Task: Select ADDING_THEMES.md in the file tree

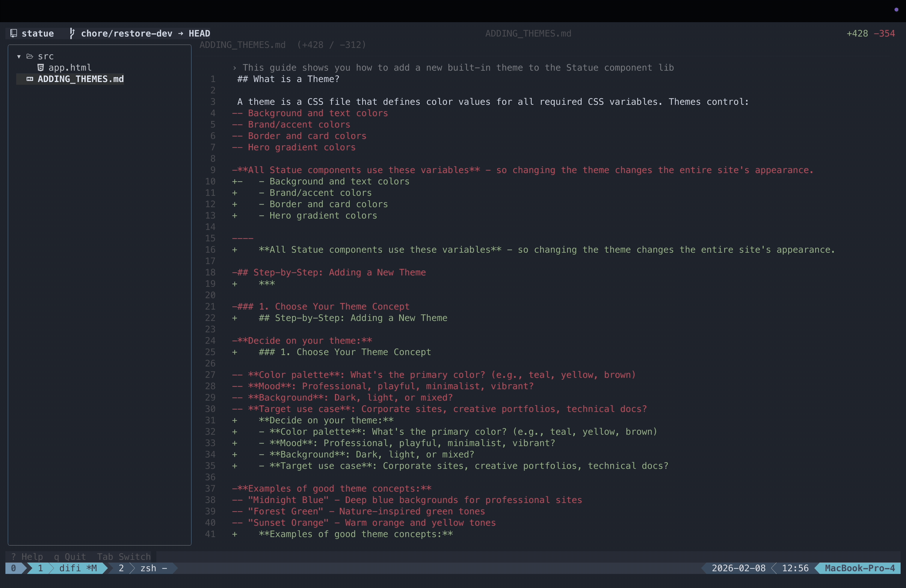Action: [x=80, y=79]
